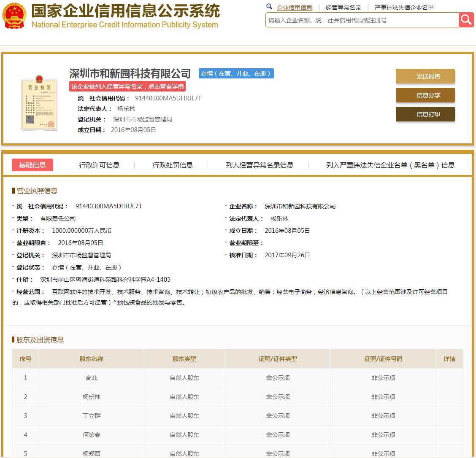This screenshot has width=476, height=458.
Task: Click the magnifying glass search icon
Action: (466, 19)
